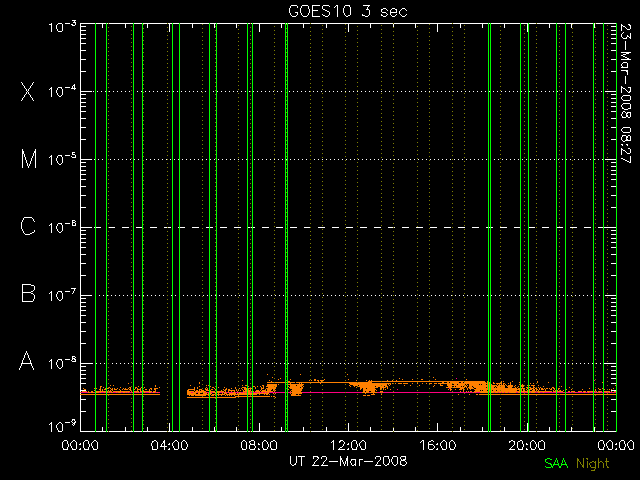
Task: Click the 10^-7 y-axis tick label
Action: 62,296
